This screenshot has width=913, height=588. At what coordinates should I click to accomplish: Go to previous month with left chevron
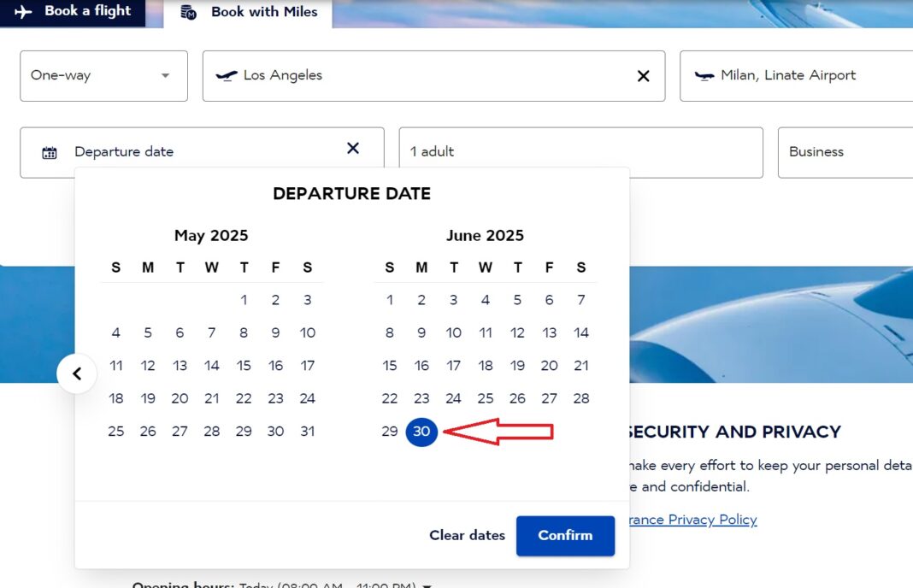77,373
